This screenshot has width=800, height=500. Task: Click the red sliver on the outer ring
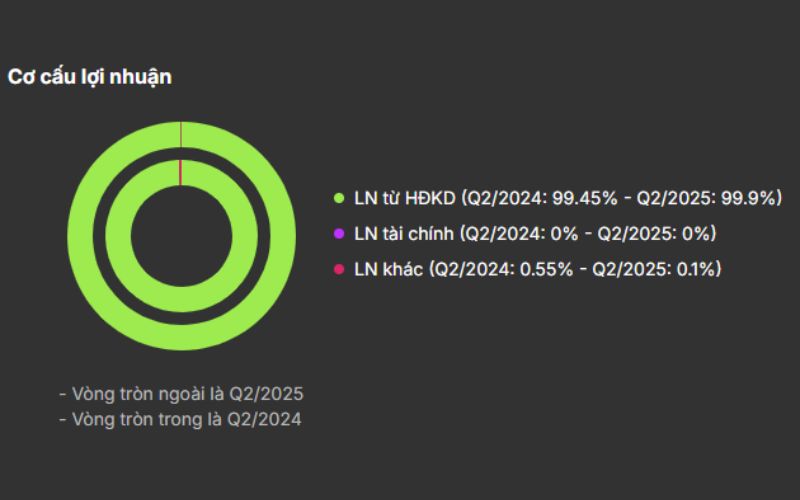click(x=180, y=134)
